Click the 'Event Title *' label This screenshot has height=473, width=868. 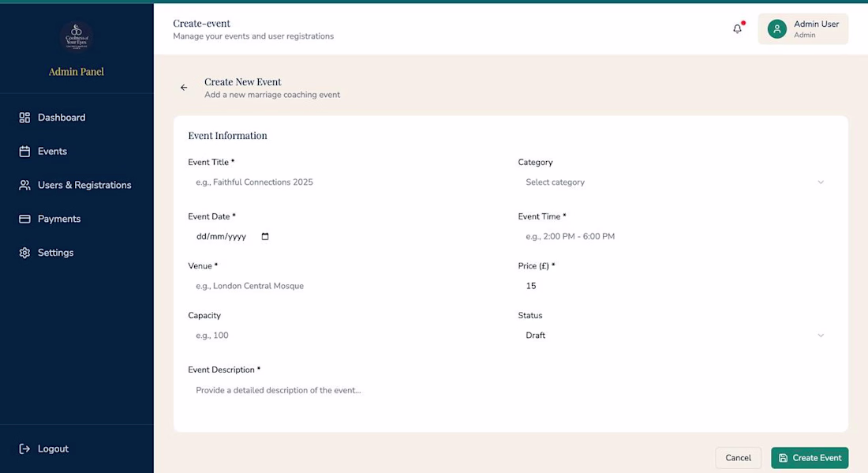(x=211, y=163)
